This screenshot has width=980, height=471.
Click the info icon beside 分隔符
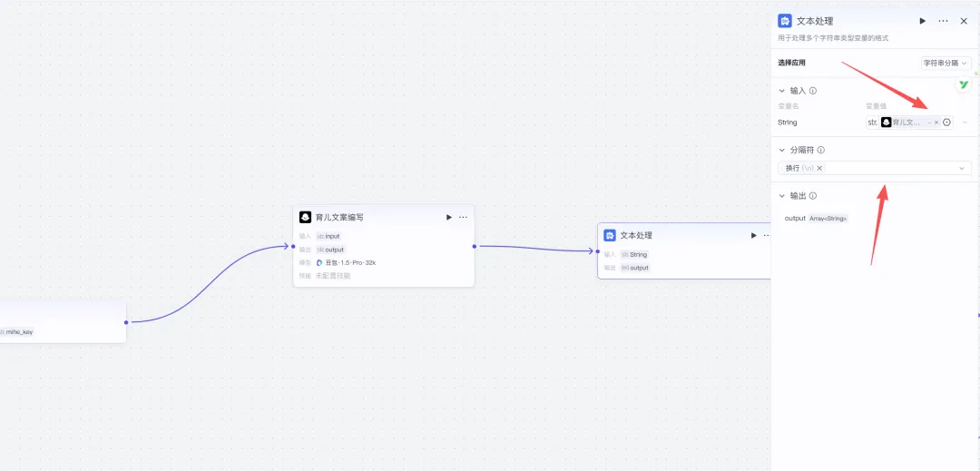(x=820, y=150)
